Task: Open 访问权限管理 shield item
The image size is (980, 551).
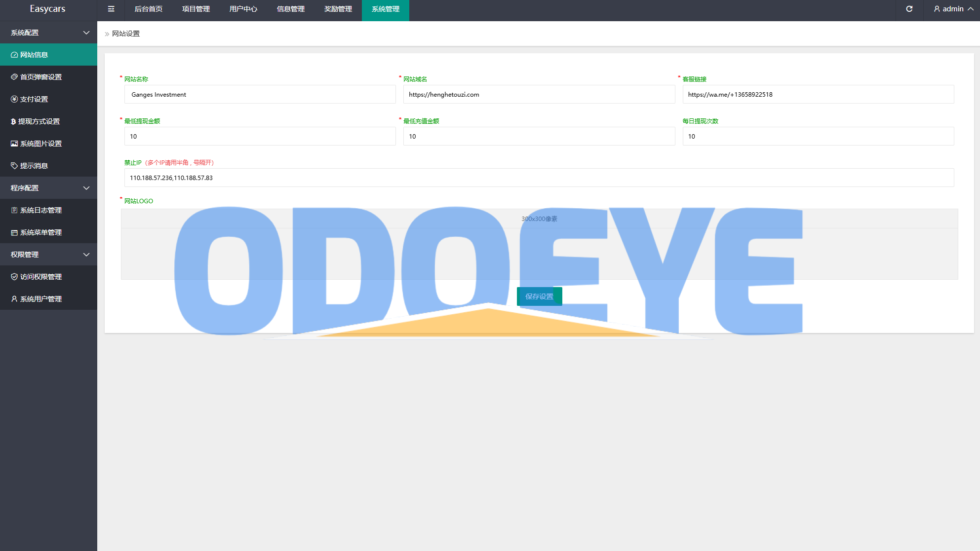Action: [40, 277]
